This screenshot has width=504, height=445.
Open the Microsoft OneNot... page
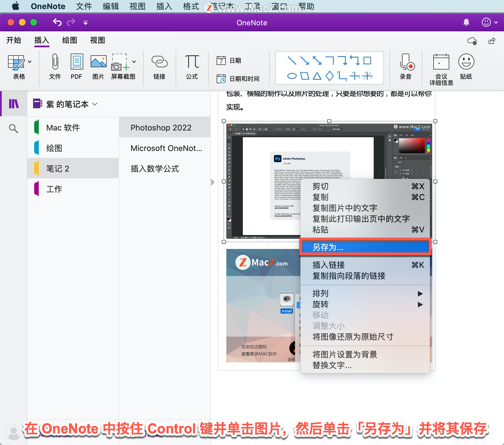tap(165, 148)
